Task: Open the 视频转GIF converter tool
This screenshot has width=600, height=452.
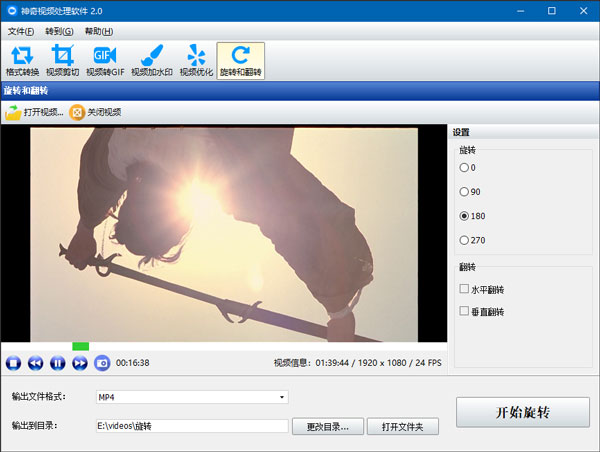Action: click(105, 61)
